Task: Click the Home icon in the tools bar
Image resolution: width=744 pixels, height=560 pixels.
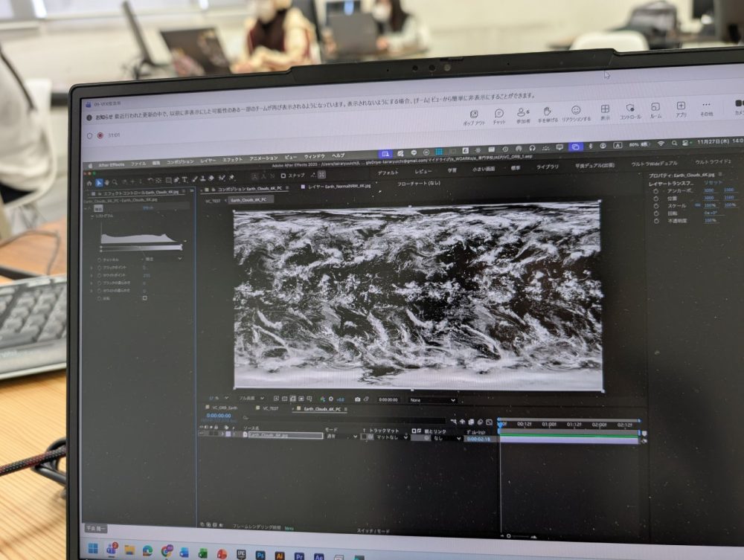Action: tap(89, 181)
